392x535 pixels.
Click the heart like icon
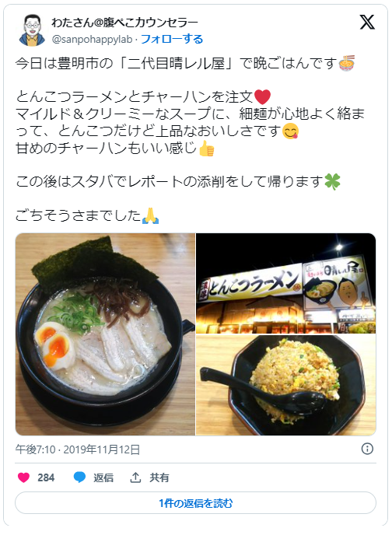tap(23, 477)
